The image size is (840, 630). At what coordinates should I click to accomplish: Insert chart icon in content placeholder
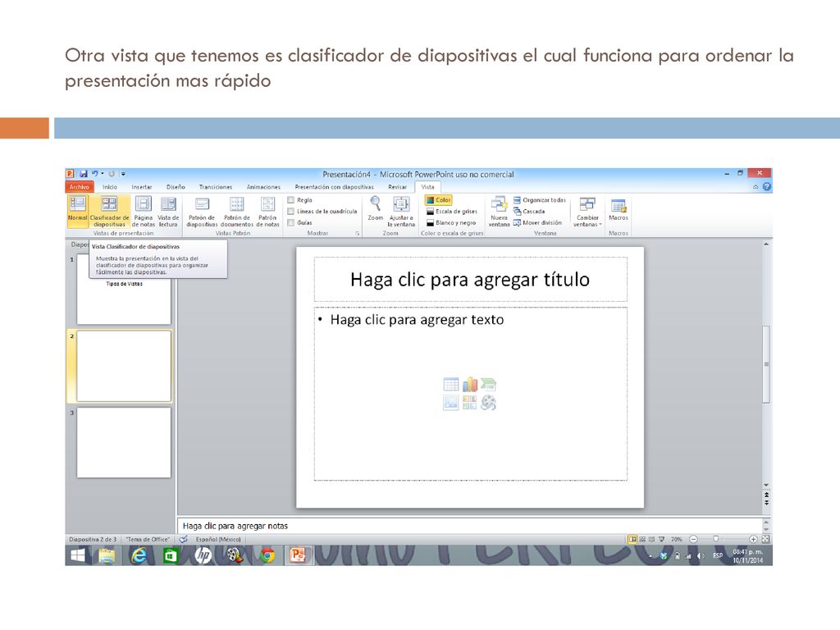pos(470,384)
